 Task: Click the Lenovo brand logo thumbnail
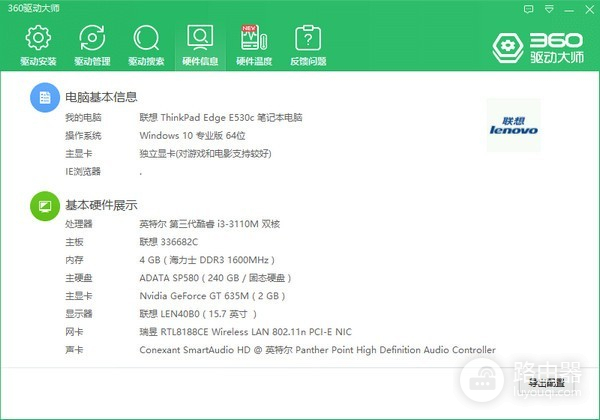pos(514,125)
